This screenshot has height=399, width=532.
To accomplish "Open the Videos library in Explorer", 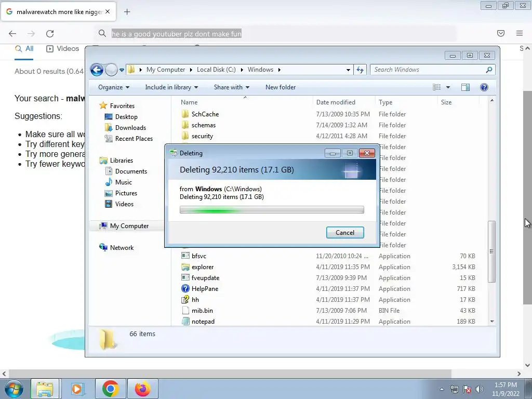I will pyautogui.click(x=119, y=204).
